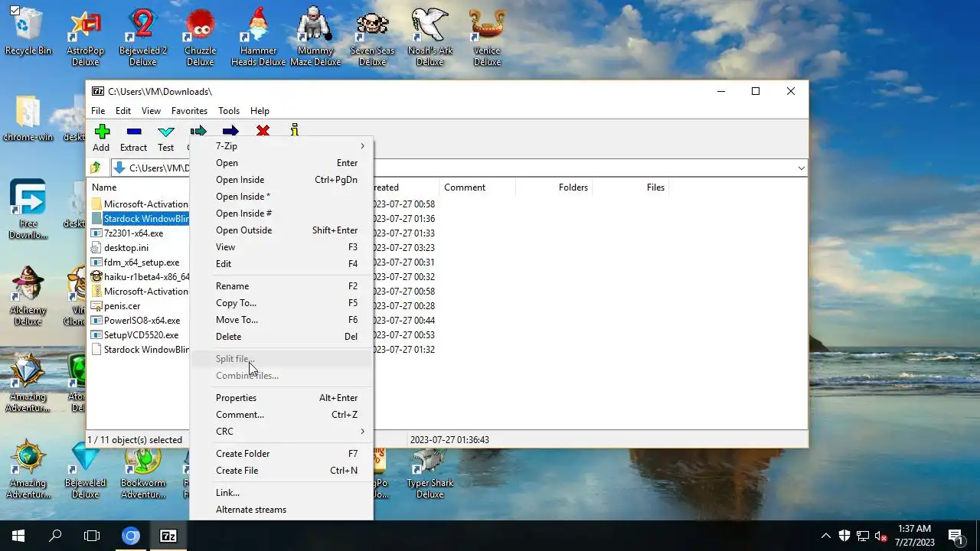Choose Alternate streams from context menu

281,510
